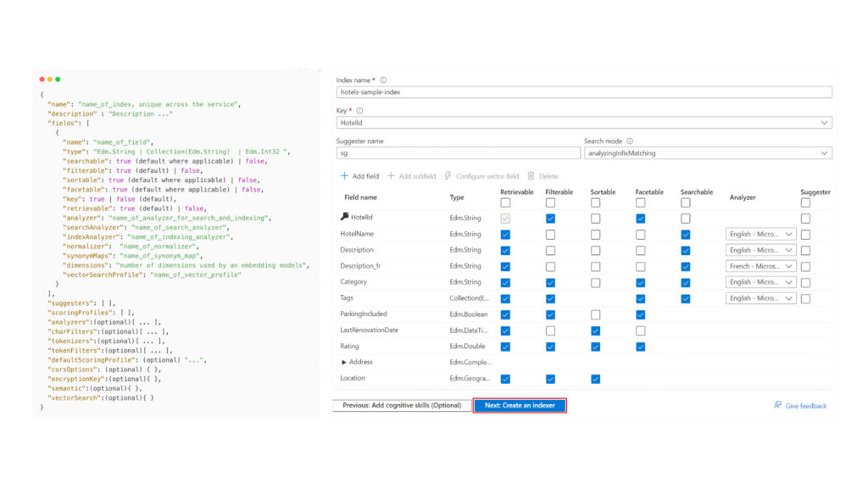Uncheck Retrievable for HotelName row
Image resolution: width=868 pixels, height=488 pixels.
(505, 235)
